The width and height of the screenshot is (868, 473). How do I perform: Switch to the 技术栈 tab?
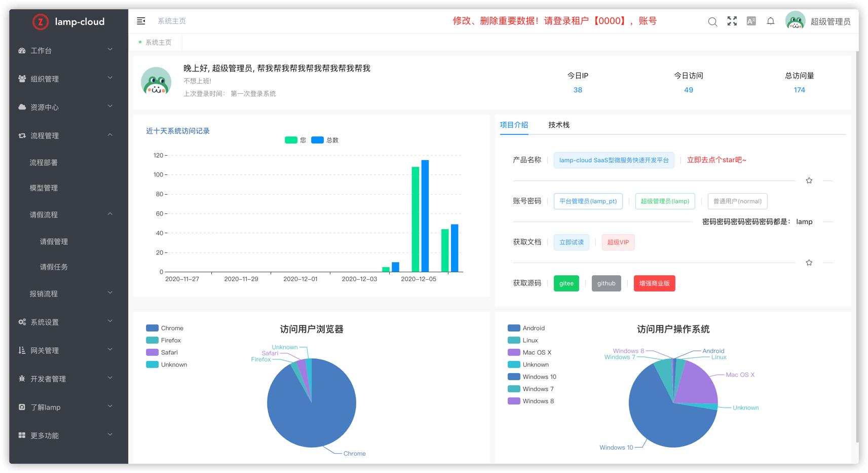(x=558, y=125)
